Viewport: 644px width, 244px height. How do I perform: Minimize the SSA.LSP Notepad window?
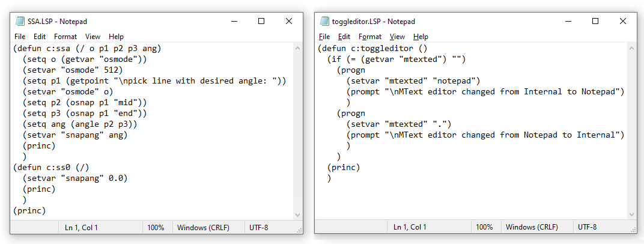point(234,21)
